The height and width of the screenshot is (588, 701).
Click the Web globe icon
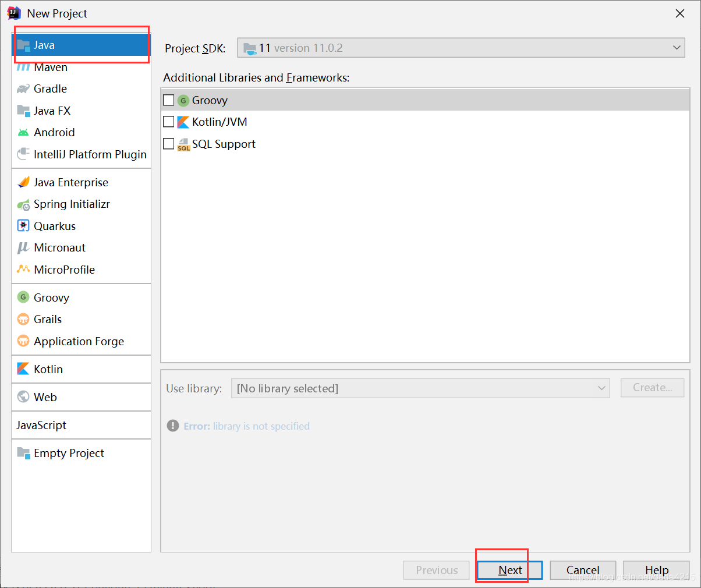tap(23, 397)
